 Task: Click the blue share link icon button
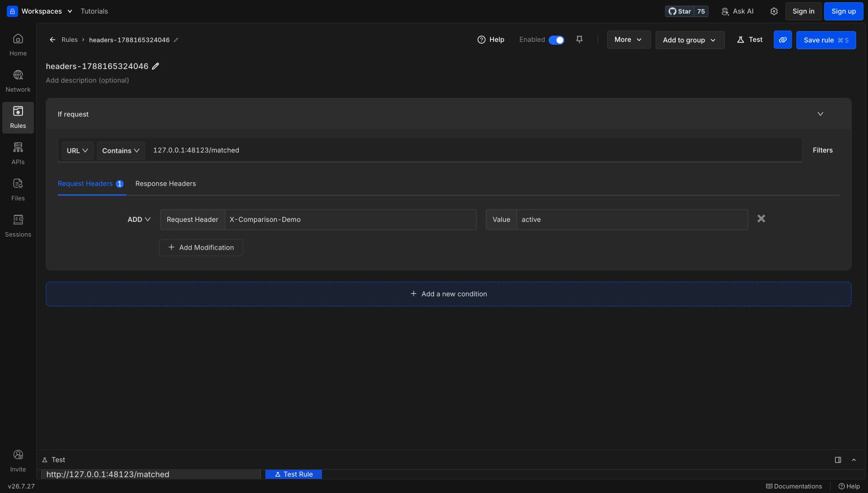783,40
